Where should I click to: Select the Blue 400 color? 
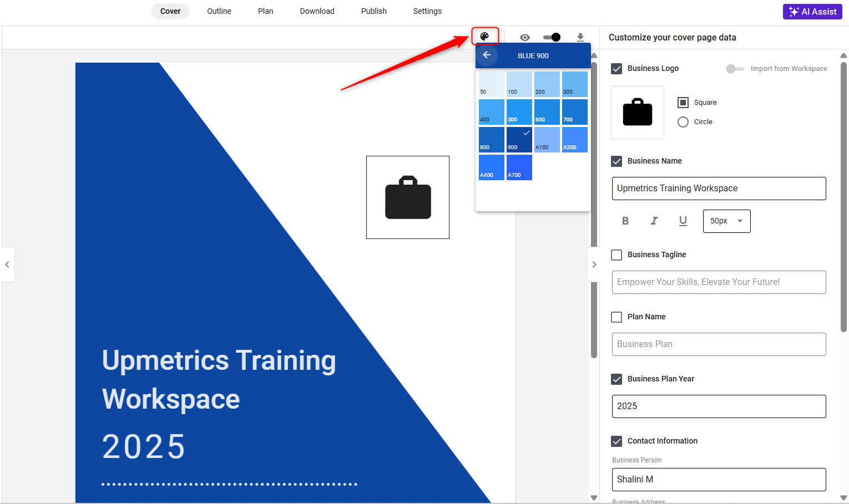coord(492,111)
